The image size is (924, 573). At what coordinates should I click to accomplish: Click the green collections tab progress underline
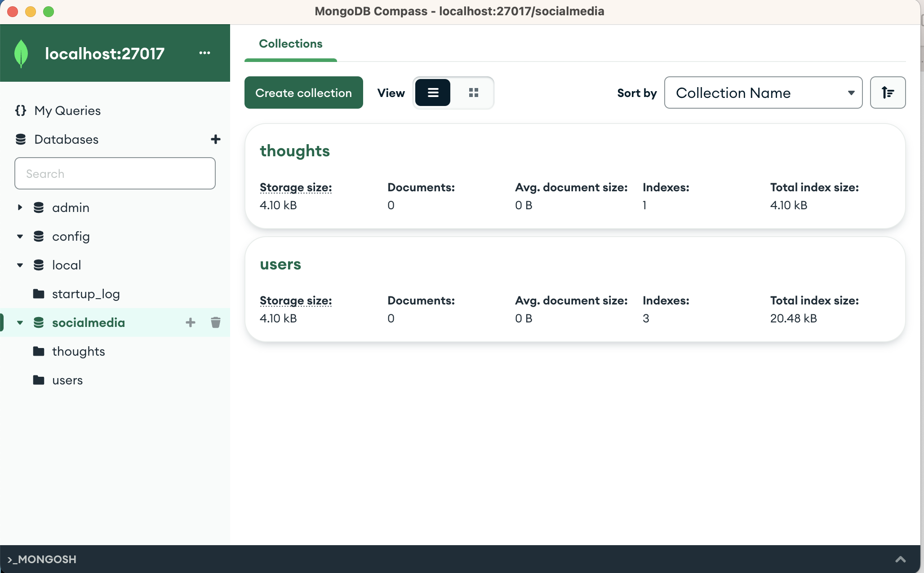[x=290, y=59]
